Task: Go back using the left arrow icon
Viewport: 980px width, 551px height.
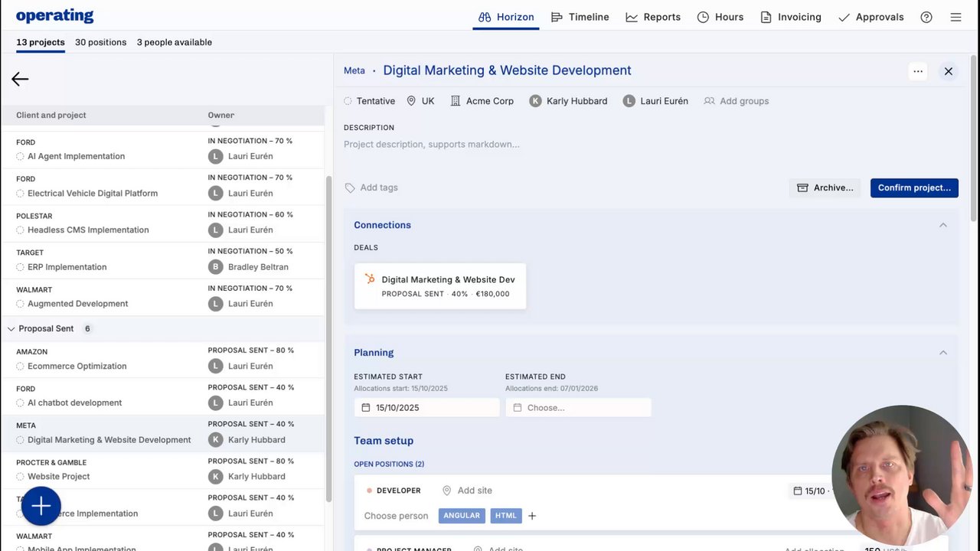Action: (x=20, y=79)
